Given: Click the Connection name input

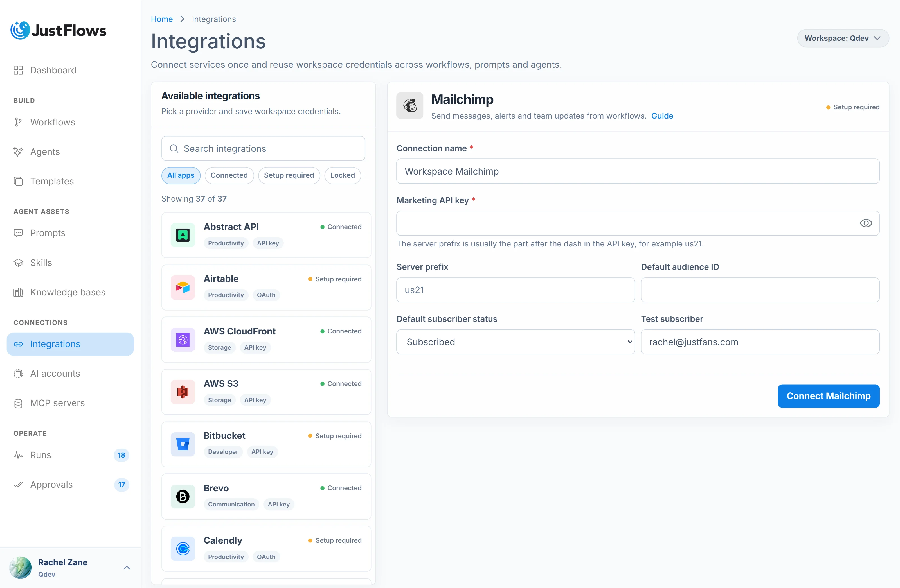Looking at the screenshot, I should (x=638, y=171).
